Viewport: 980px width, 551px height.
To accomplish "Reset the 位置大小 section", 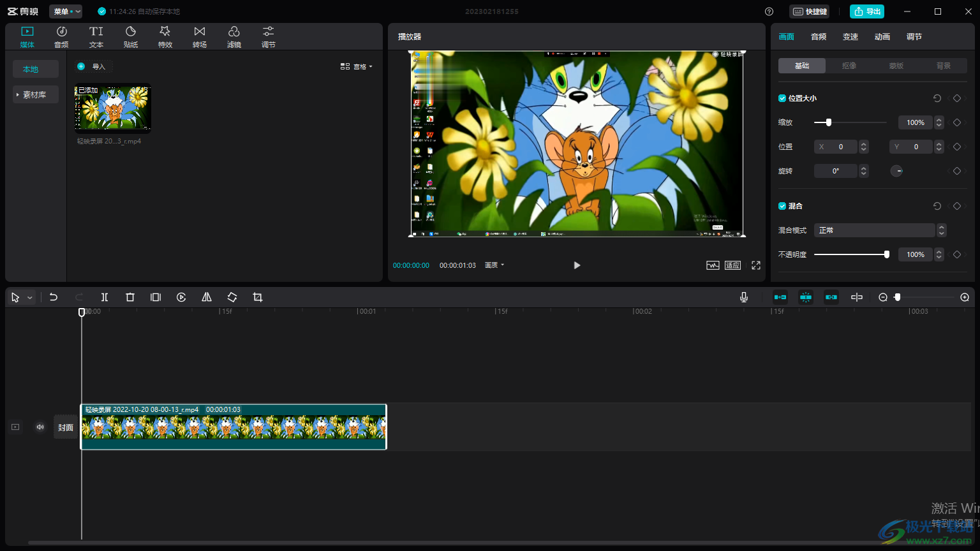I will point(937,98).
